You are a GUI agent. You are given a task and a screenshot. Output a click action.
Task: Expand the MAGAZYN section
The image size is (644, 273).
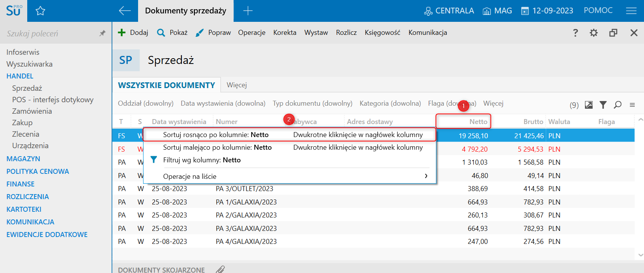(x=23, y=159)
